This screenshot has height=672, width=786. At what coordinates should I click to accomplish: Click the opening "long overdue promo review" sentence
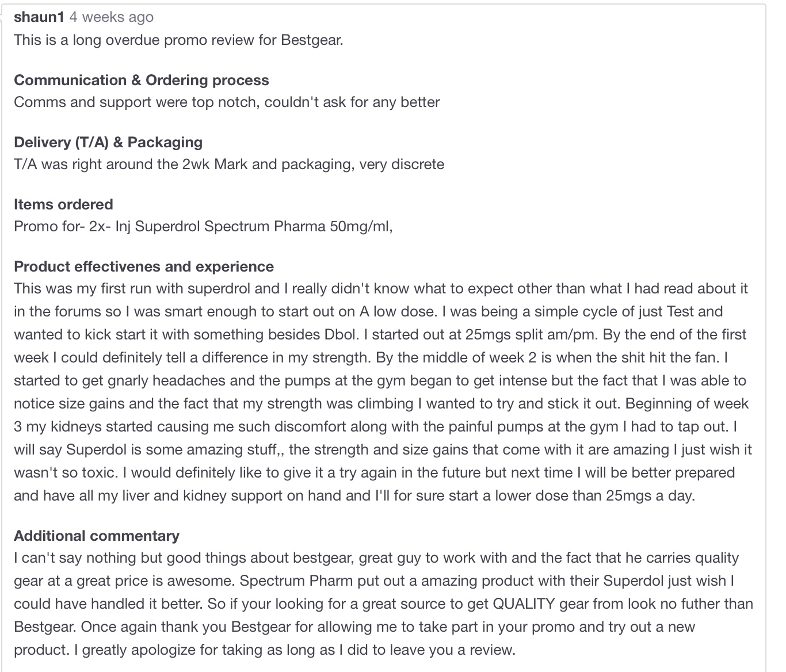[178, 40]
